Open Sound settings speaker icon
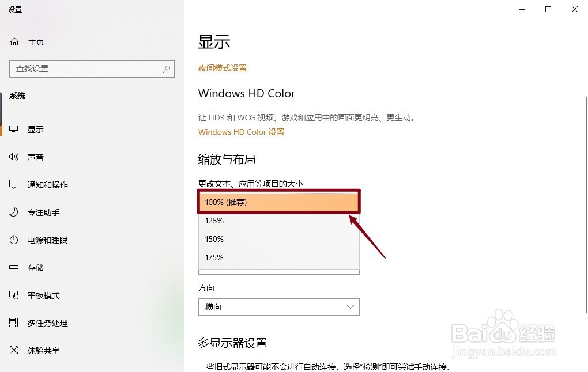This screenshot has height=372, width=588. [x=14, y=157]
